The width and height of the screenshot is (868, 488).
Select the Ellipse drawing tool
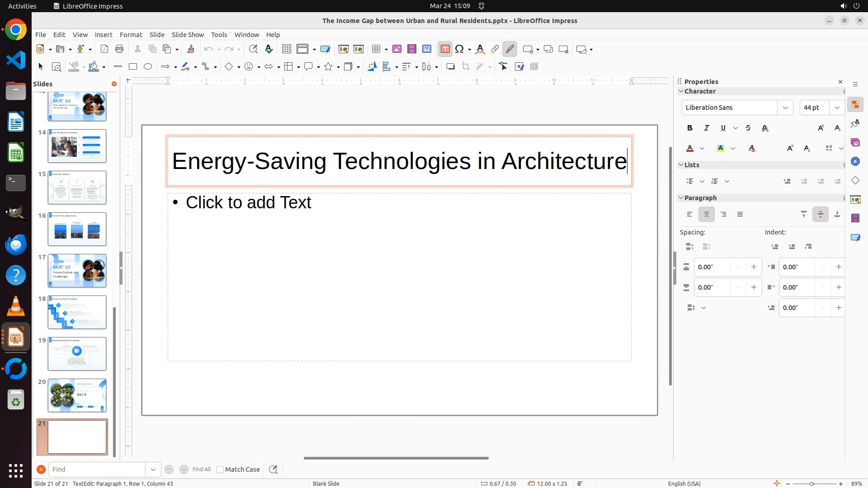[148, 67]
